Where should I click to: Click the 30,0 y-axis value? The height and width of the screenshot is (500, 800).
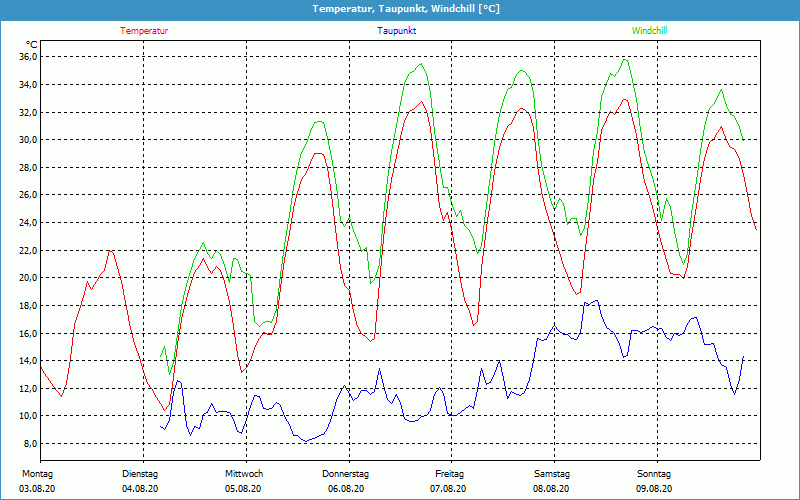click(28, 140)
